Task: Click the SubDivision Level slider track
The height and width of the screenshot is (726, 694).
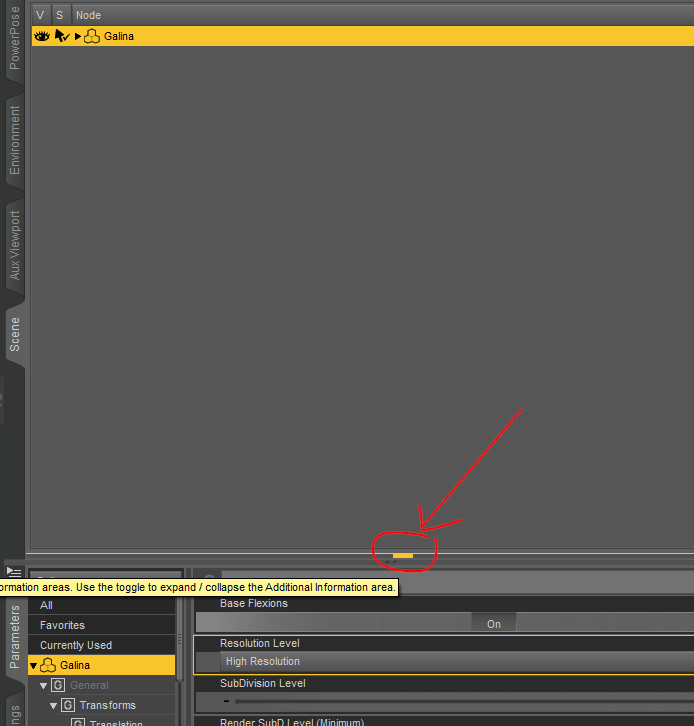Action: (x=464, y=701)
